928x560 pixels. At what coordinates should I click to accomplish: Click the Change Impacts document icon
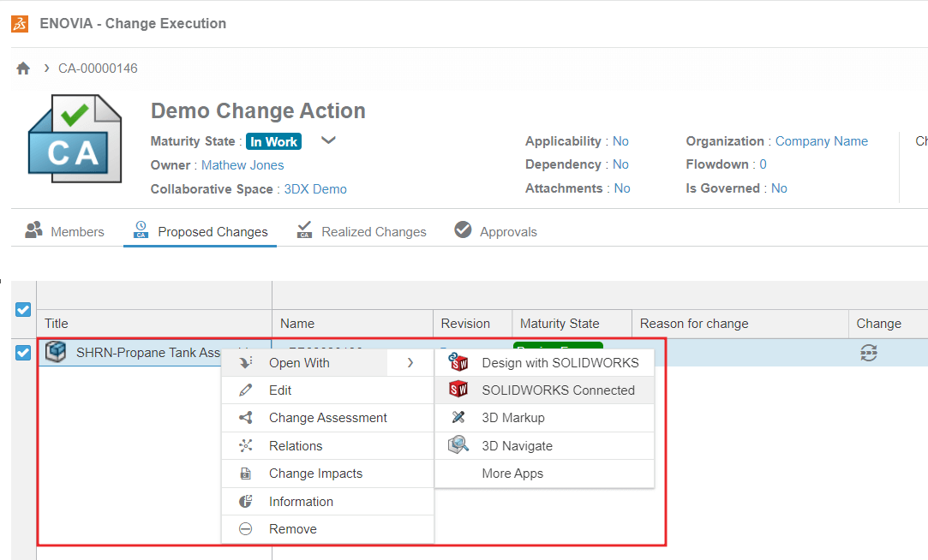[246, 473]
